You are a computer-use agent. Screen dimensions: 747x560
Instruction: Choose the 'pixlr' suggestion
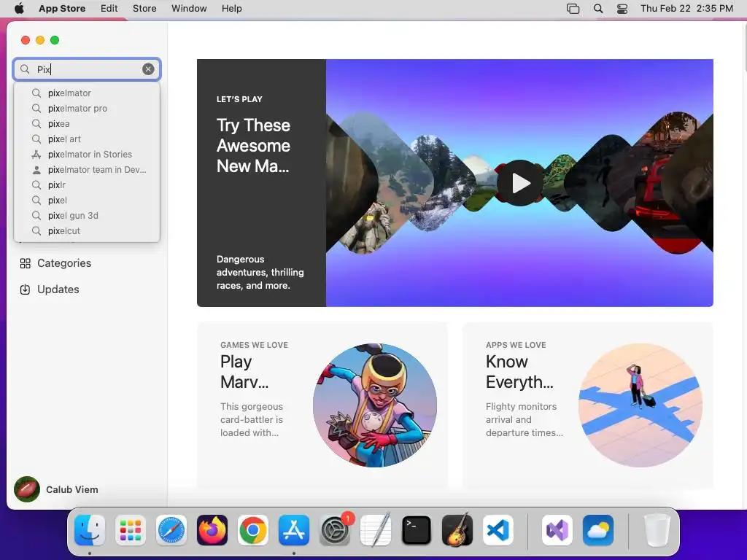(x=87, y=184)
